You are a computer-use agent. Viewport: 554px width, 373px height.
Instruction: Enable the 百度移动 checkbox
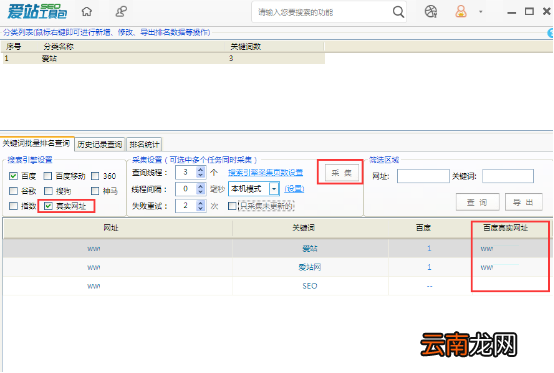click(48, 176)
